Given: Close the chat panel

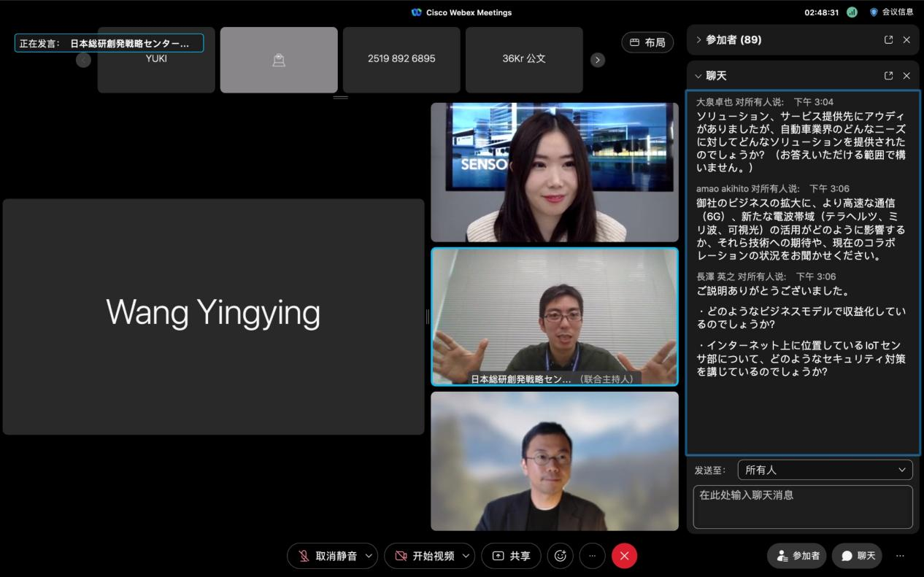Looking at the screenshot, I should point(906,76).
